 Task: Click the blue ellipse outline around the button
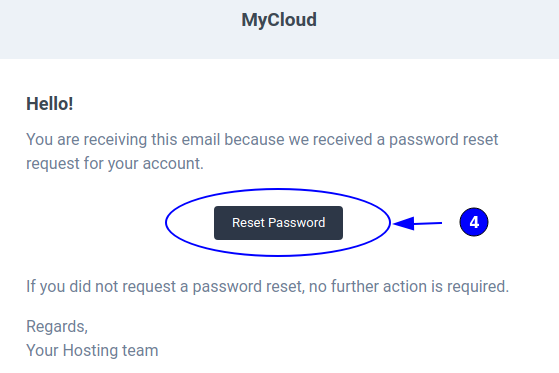pos(166,222)
